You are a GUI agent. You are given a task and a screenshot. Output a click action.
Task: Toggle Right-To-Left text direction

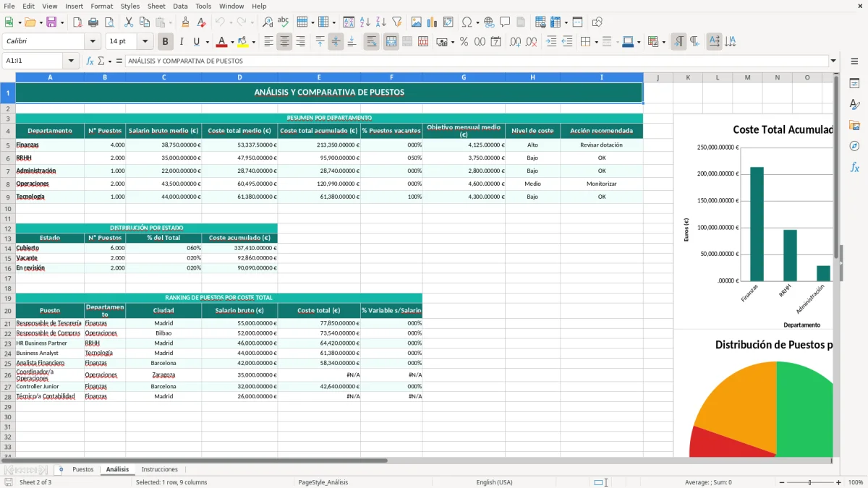click(x=694, y=42)
